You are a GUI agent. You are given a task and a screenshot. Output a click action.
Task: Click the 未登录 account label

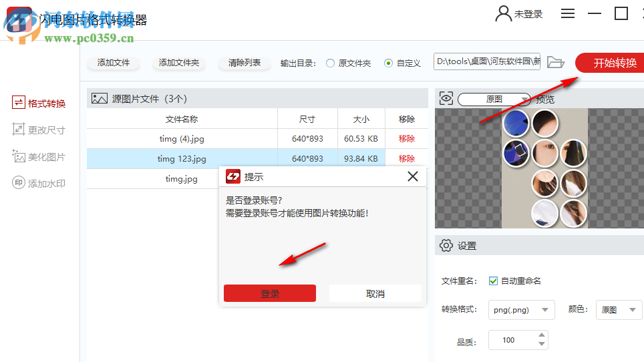(528, 15)
